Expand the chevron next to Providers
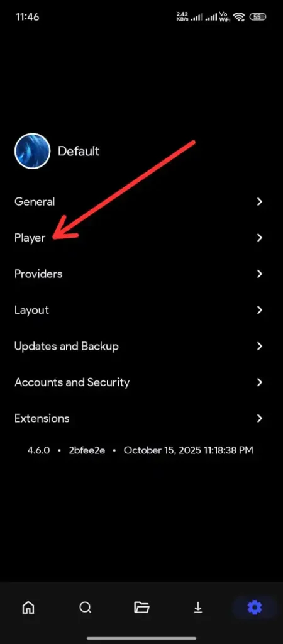This screenshot has height=644, width=283. click(x=259, y=274)
